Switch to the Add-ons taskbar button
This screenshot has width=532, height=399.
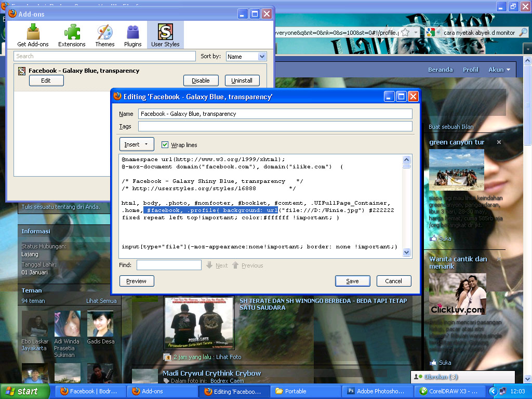[162, 391]
